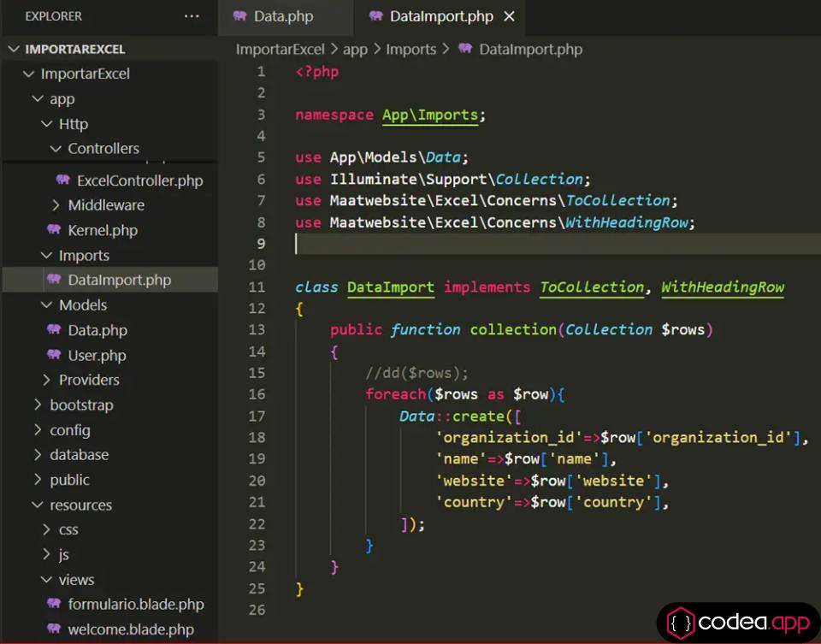Click the ExcelController.php file icon
Image resolution: width=821 pixels, height=644 pixels.
point(62,180)
